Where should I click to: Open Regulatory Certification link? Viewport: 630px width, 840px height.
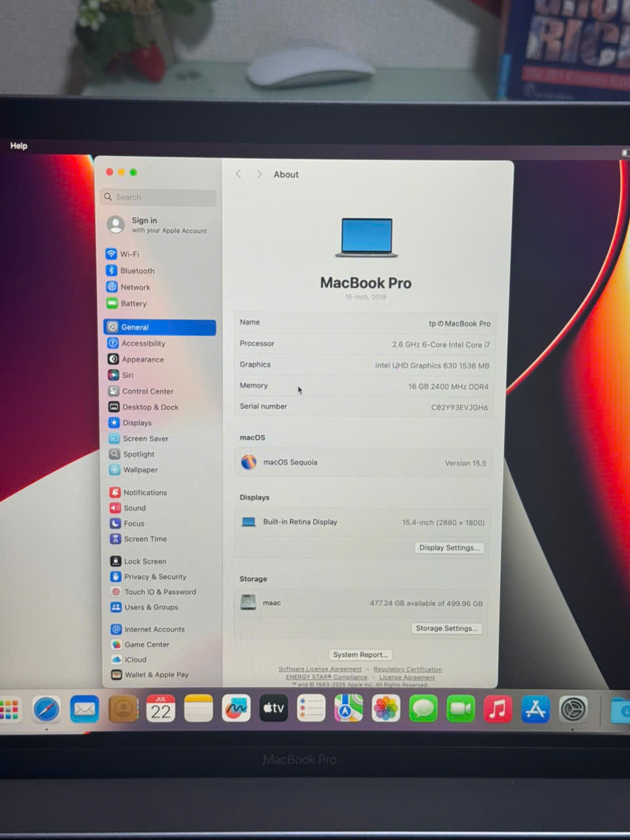tap(408, 669)
